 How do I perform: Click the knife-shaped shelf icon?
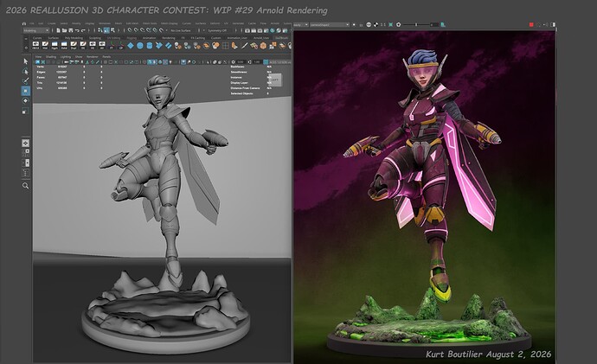coord(245,46)
